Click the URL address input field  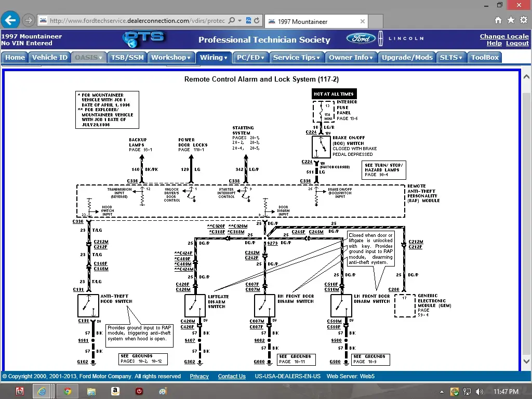click(137, 21)
